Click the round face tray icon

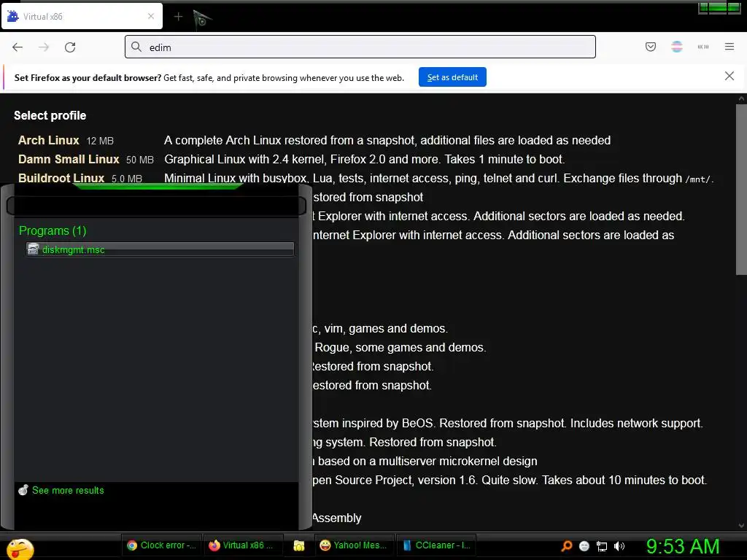584,546
